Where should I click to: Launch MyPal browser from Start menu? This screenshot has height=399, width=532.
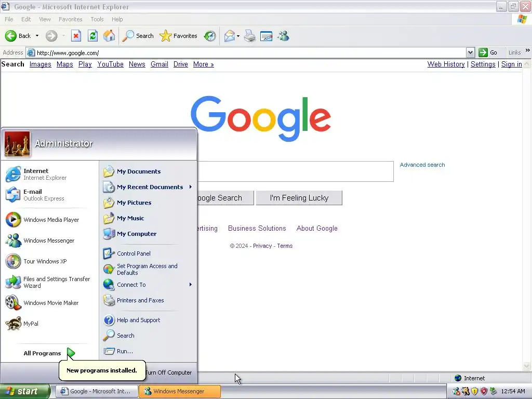point(49,324)
